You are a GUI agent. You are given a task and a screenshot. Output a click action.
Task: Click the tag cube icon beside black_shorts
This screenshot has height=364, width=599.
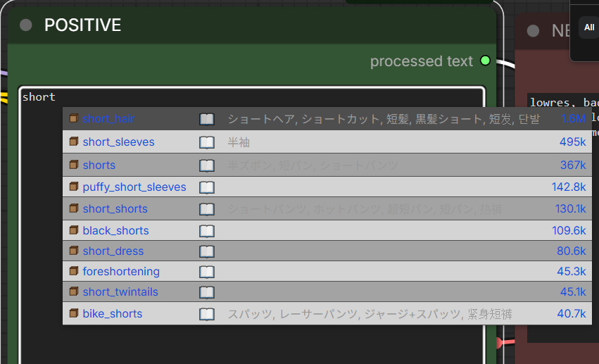[74, 230]
